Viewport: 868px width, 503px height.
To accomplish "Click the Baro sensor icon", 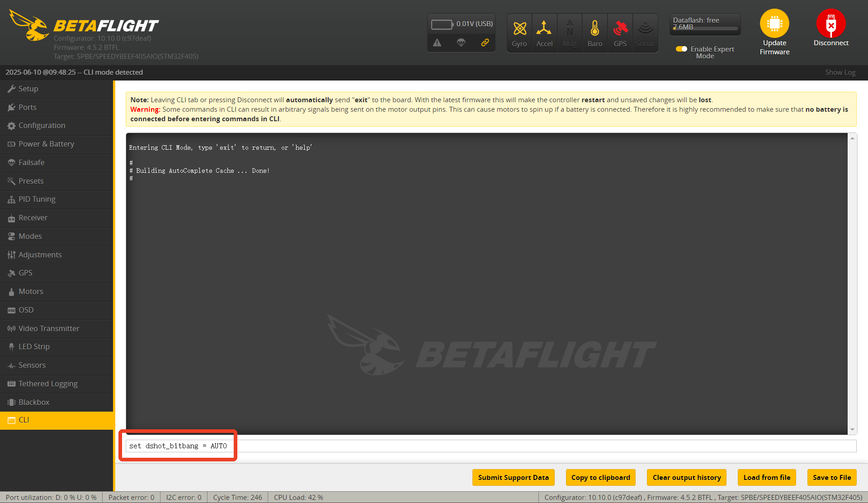I will click(595, 29).
